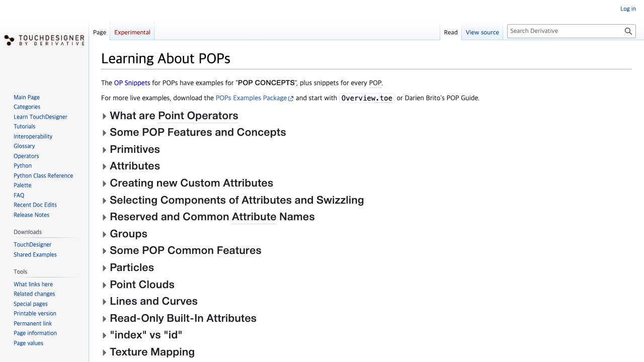The height and width of the screenshot is (362, 644).
Task: Open the FAQ sidebar link
Action: [19, 196]
